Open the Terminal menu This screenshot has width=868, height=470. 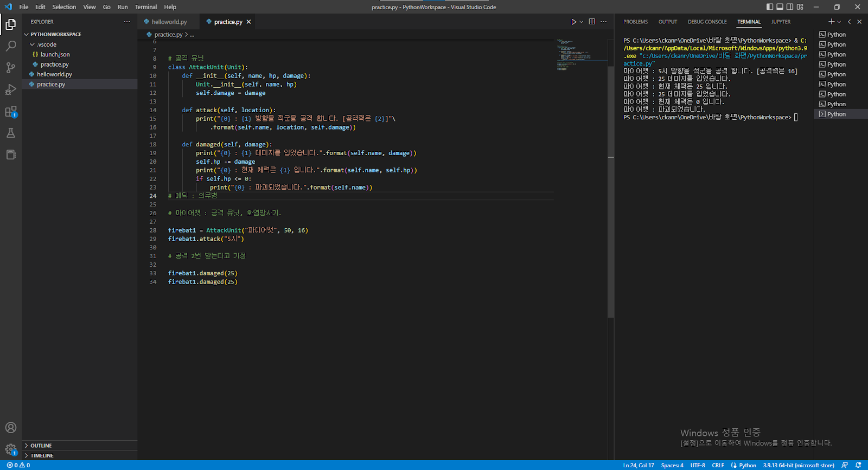click(x=145, y=7)
